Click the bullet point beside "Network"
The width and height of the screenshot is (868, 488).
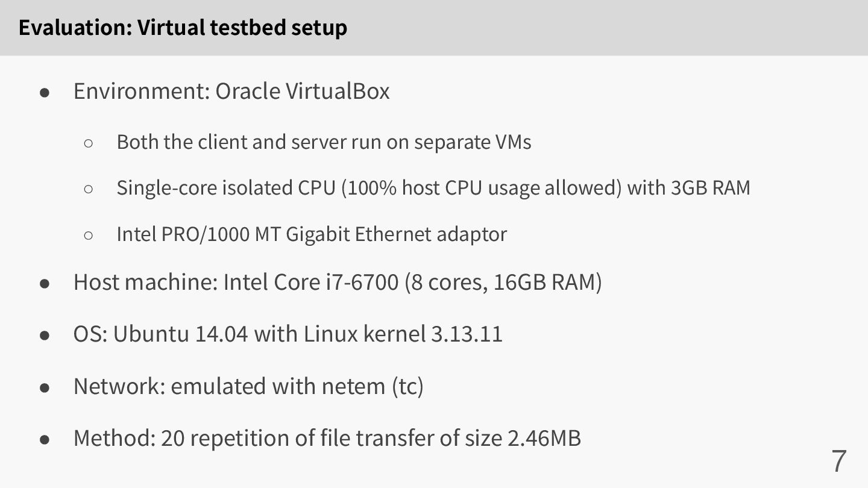click(45, 387)
